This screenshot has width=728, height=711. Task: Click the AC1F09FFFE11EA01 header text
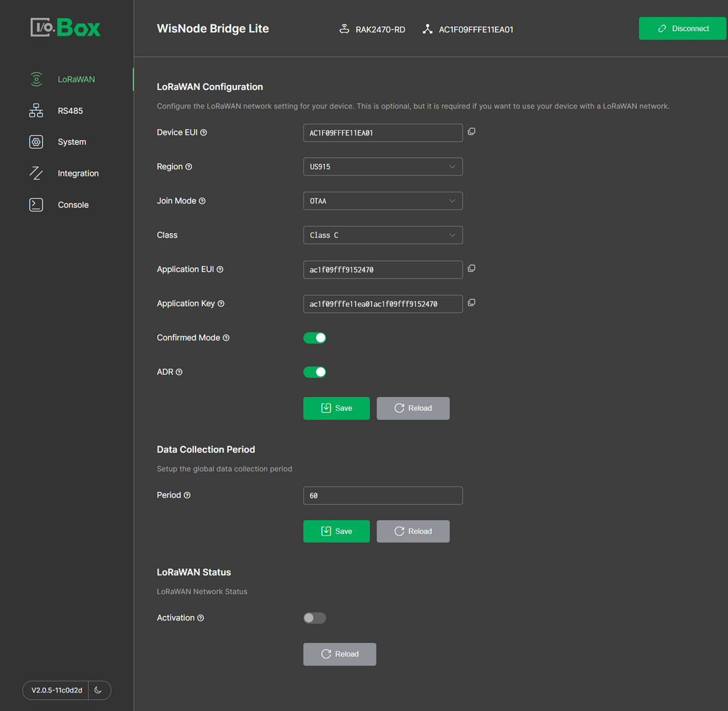pos(476,29)
